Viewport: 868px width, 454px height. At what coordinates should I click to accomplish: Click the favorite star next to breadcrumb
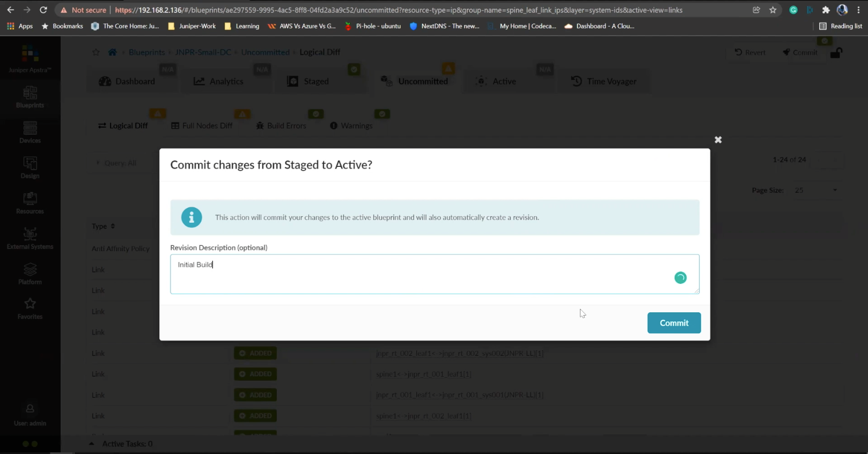[x=96, y=52]
